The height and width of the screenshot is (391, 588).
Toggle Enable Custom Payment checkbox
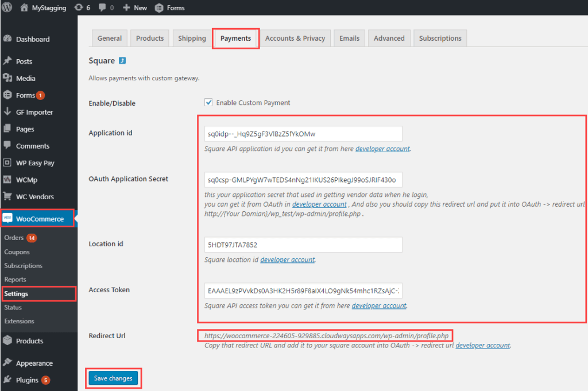click(208, 102)
